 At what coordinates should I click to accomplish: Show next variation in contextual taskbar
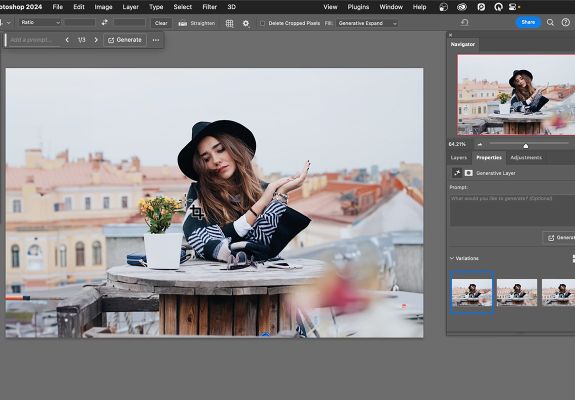tap(96, 40)
